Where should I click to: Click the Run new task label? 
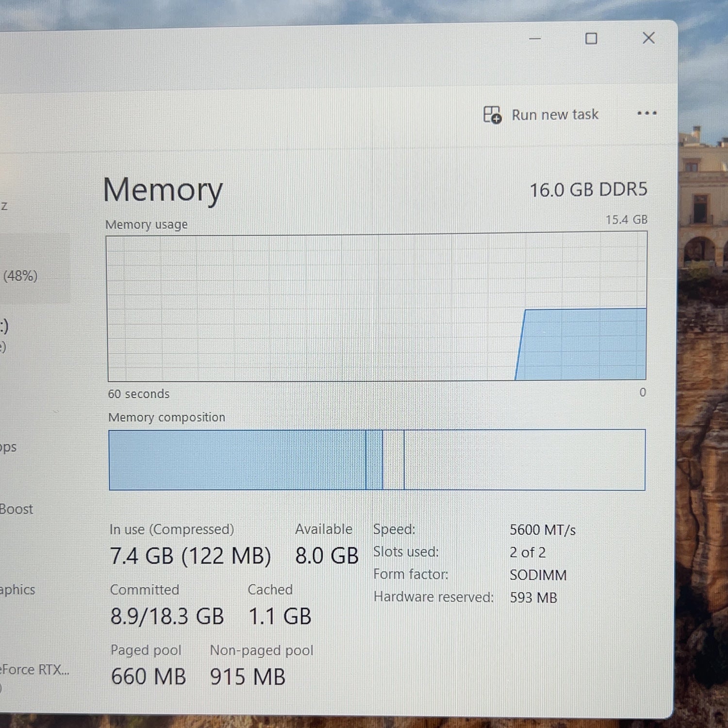point(555,115)
